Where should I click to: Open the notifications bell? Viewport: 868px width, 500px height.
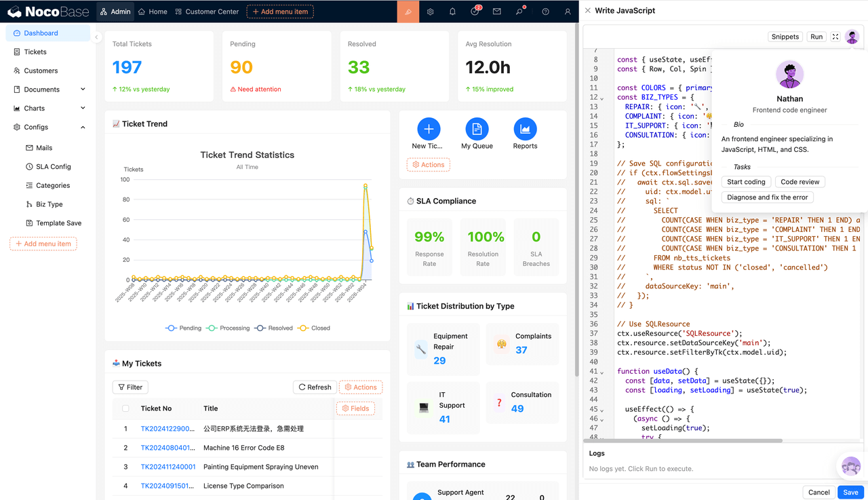[452, 12]
